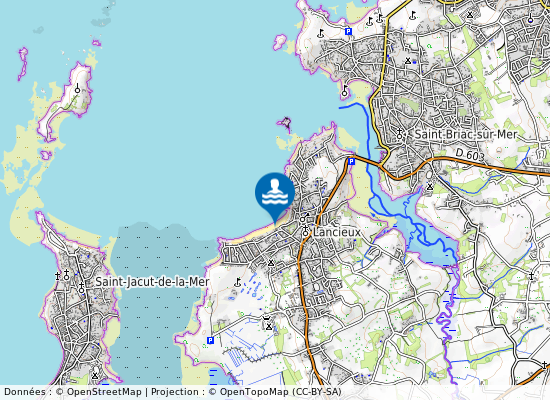Click the windmill icon just above Lancieux church
The height and width of the screenshot is (400, 550).
pyautogui.click(x=304, y=218)
